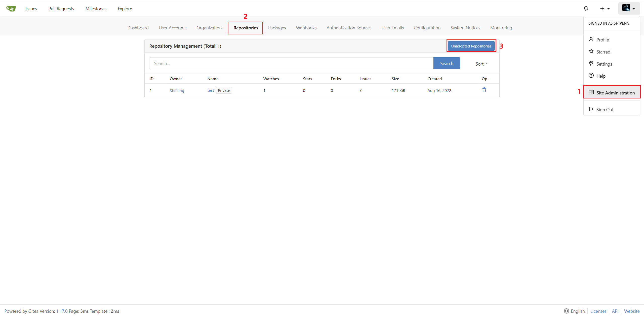Change language via English globe selector

pos(574,311)
